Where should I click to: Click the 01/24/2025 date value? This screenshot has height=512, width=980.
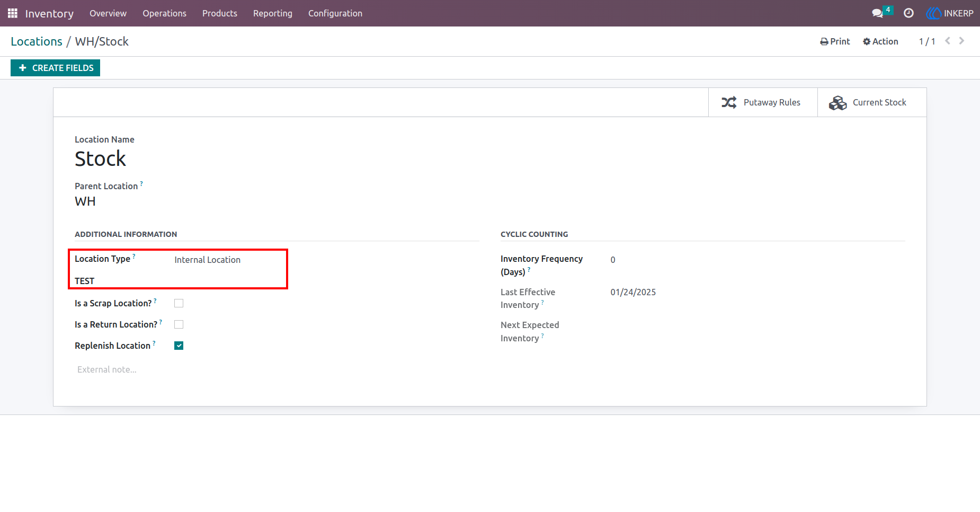tap(633, 292)
